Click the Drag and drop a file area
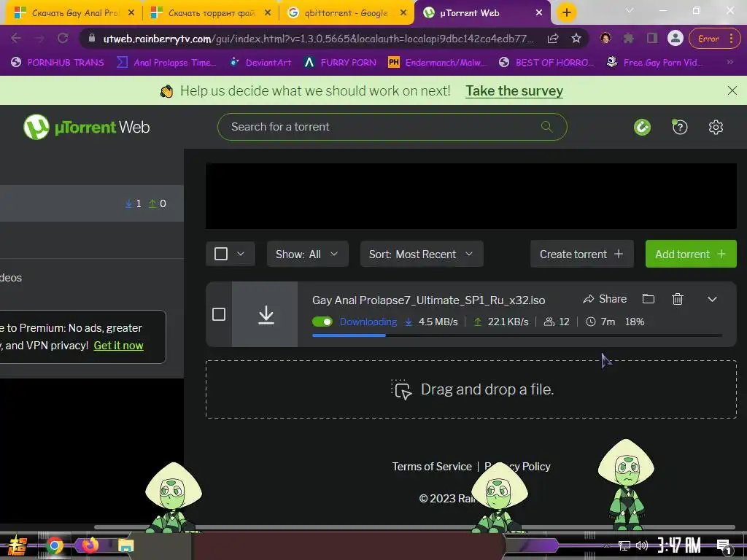The height and width of the screenshot is (560, 747). pos(471,389)
